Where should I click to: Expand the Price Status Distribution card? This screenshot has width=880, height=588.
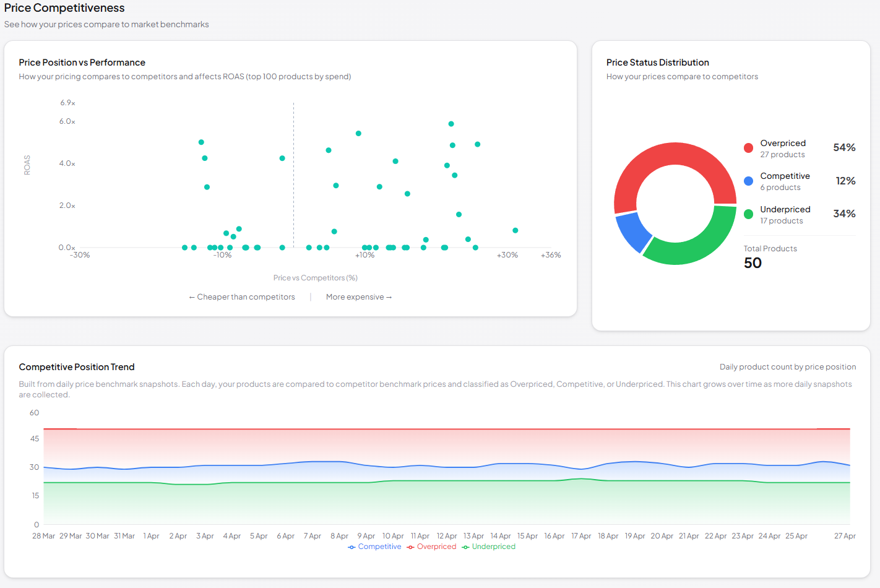point(657,63)
